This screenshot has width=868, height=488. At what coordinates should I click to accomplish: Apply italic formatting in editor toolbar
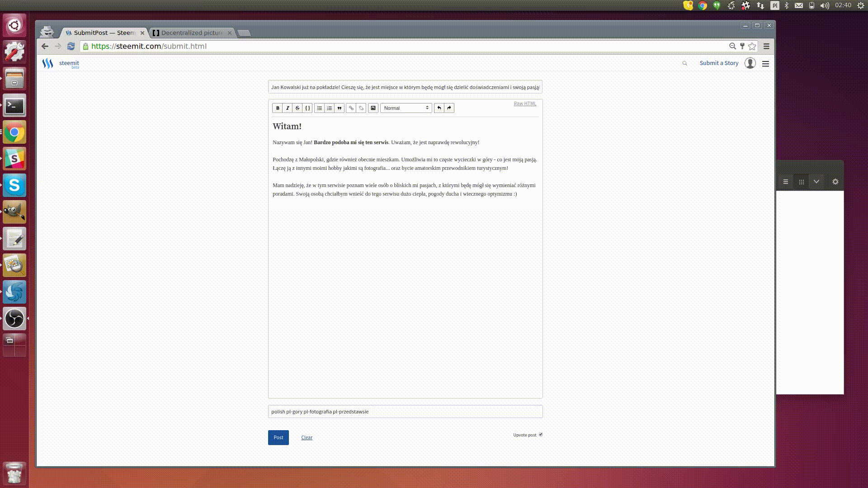tap(288, 108)
